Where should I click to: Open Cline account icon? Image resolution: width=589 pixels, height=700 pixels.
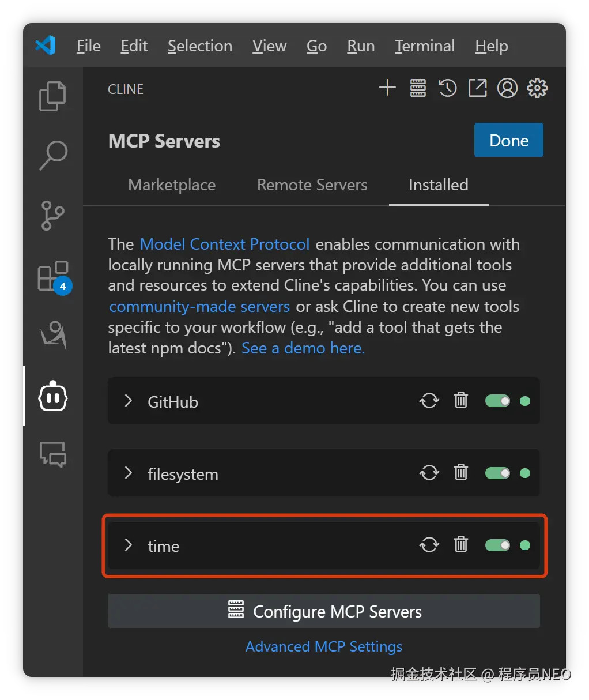pyautogui.click(x=508, y=88)
